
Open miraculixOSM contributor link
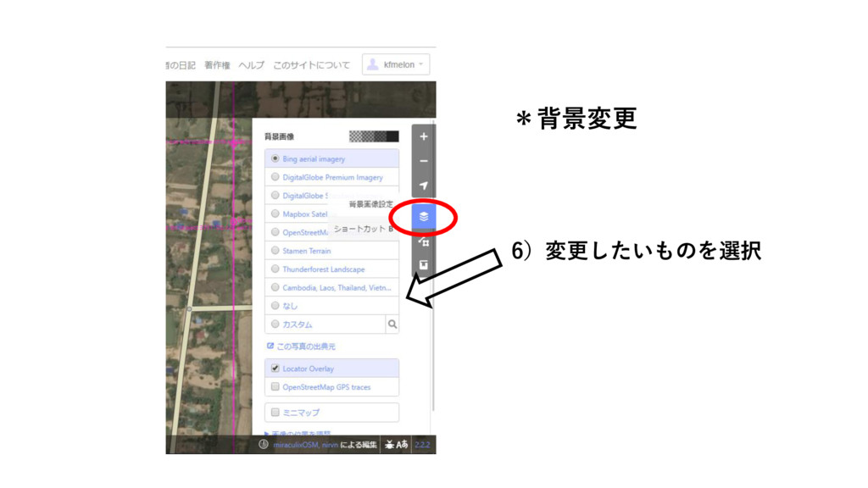pos(296,445)
